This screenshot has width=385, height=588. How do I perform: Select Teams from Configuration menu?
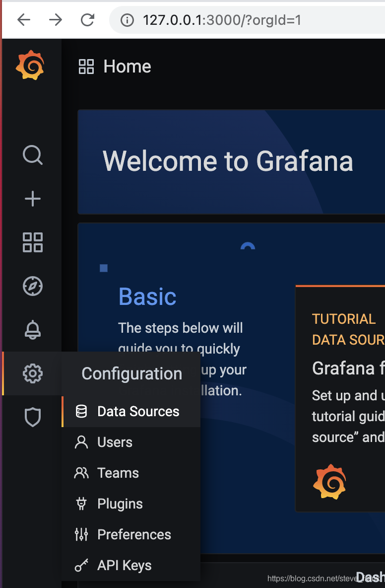coord(131,473)
